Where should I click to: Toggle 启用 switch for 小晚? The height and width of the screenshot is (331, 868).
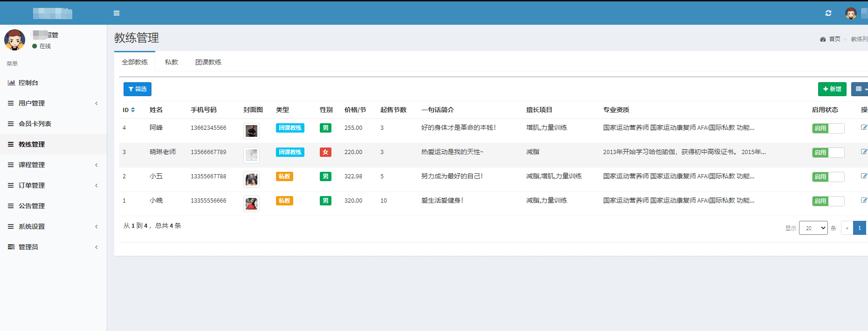(x=828, y=201)
